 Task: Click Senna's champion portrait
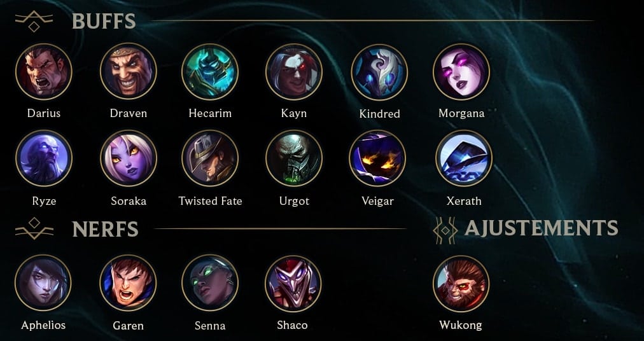coord(210,282)
